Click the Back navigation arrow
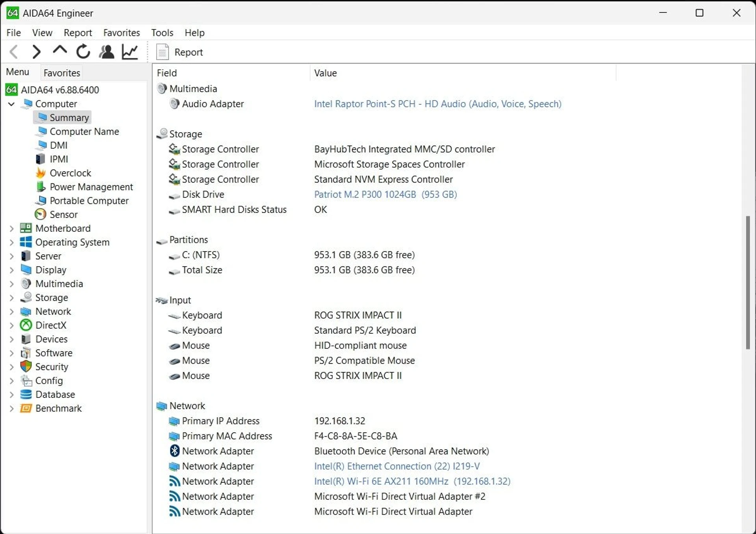The height and width of the screenshot is (534, 756). pos(14,52)
